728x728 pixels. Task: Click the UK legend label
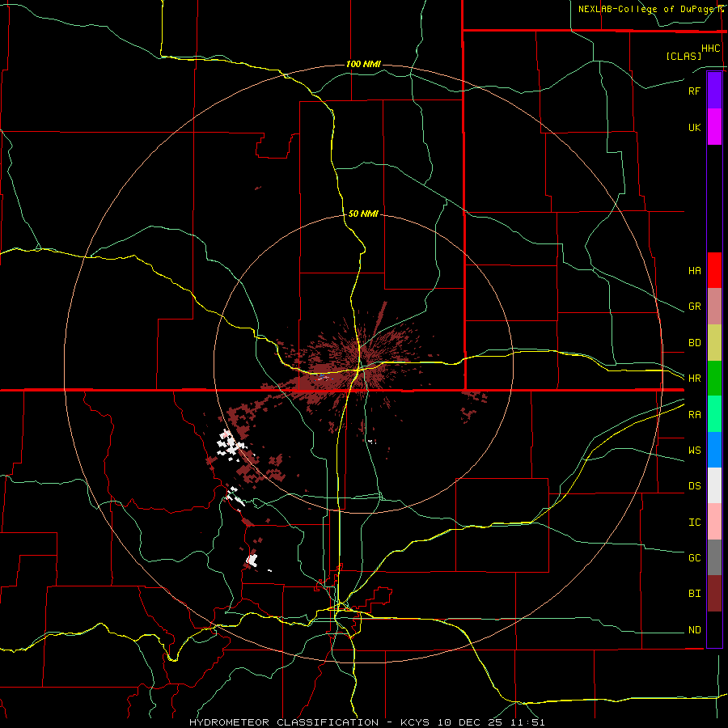coord(694,127)
